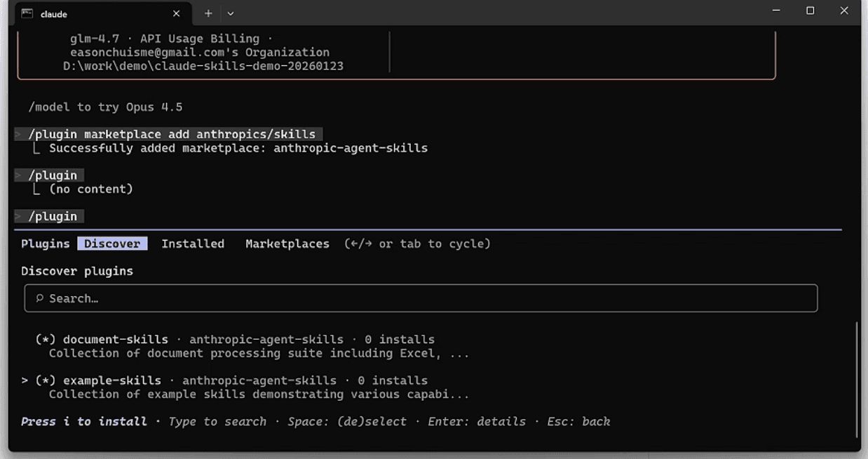Screen dimensions: 868x459
Task: Type in the Search plugins field
Action: [421, 298]
